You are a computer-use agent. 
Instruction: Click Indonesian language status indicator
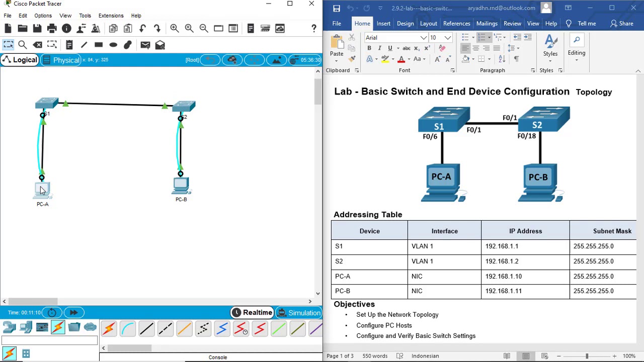pos(425,356)
